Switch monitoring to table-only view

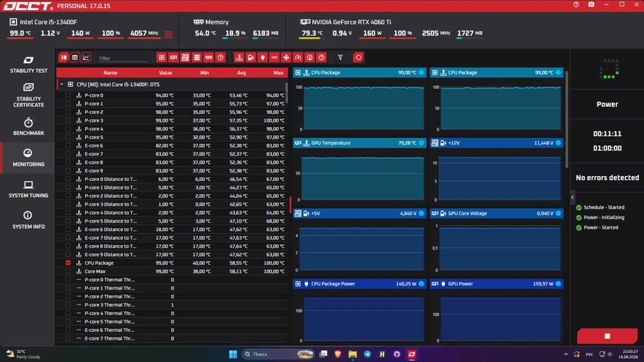pyautogui.click(x=75, y=57)
